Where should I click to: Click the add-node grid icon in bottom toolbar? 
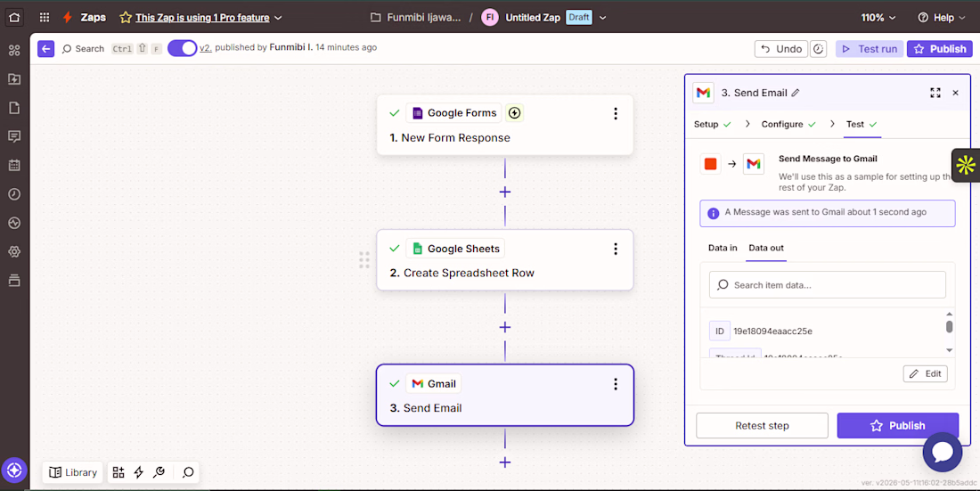tap(118, 472)
